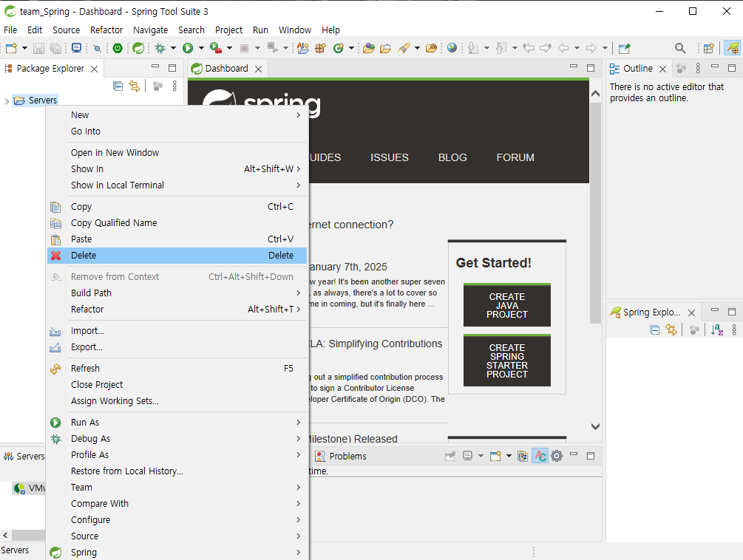Open the ISSUES link on Spring dashboard
The height and width of the screenshot is (560, 743).
click(x=389, y=157)
